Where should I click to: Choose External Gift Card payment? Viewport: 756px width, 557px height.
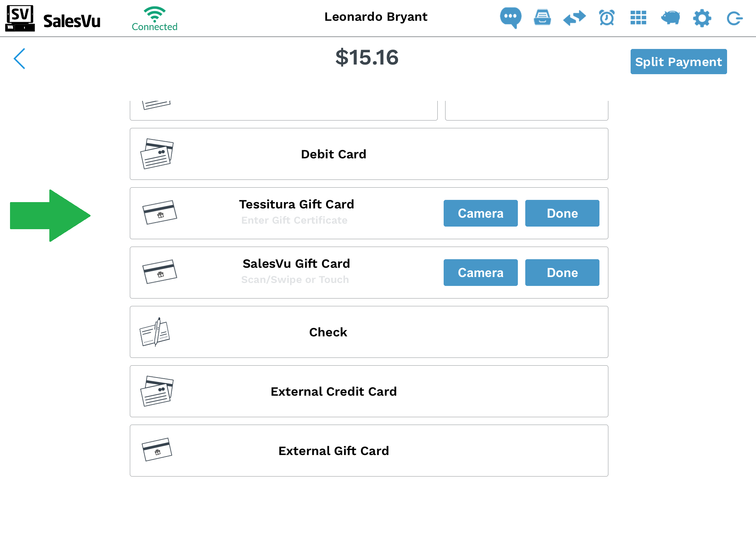click(369, 451)
